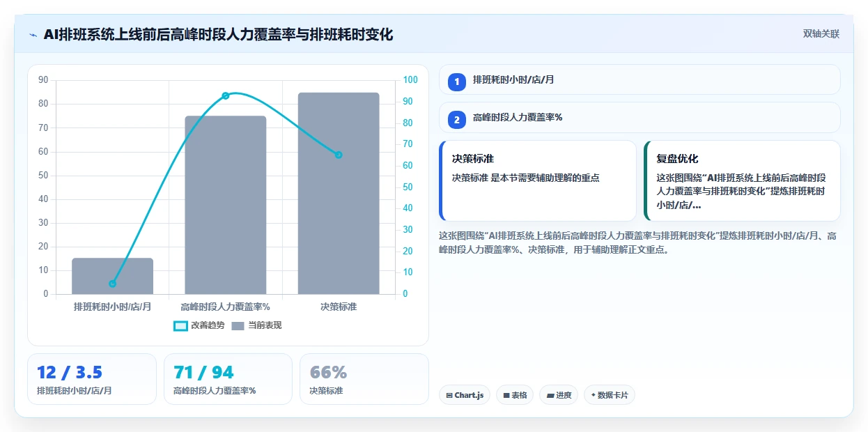Screen dimensions: 868x432
Task: Click the 进度 tag
Action: [x=559, y=395]
